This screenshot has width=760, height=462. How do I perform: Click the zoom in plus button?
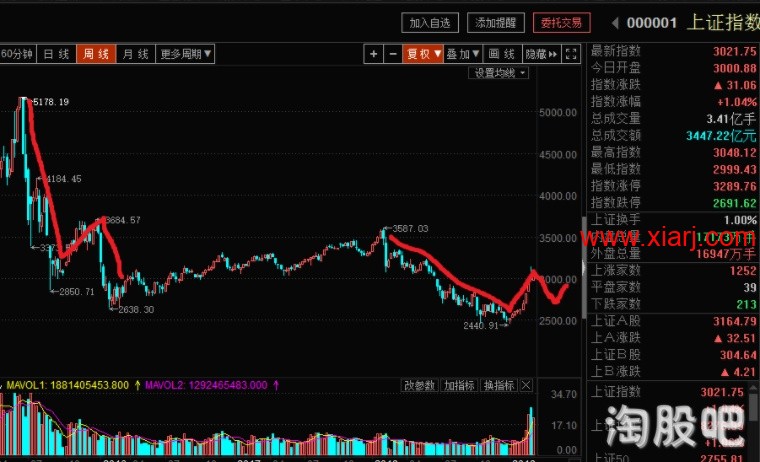pos(373,54)
